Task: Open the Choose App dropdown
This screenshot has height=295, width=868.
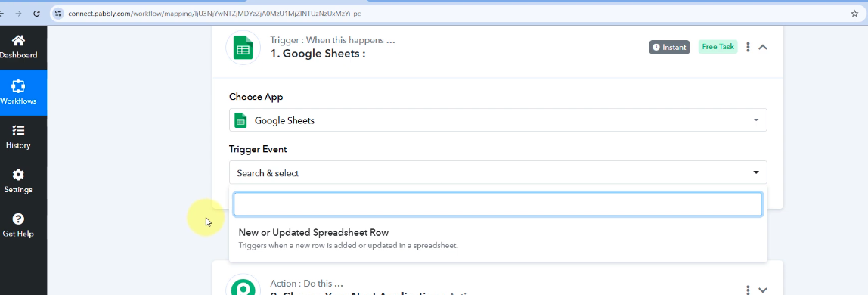Action: [x=498, y=120]
